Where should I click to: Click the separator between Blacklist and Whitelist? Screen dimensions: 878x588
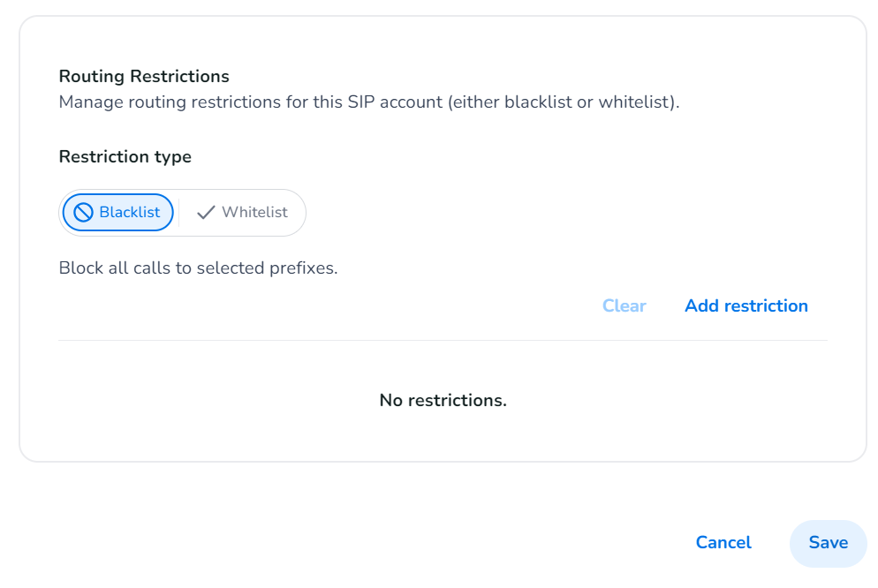179,212
